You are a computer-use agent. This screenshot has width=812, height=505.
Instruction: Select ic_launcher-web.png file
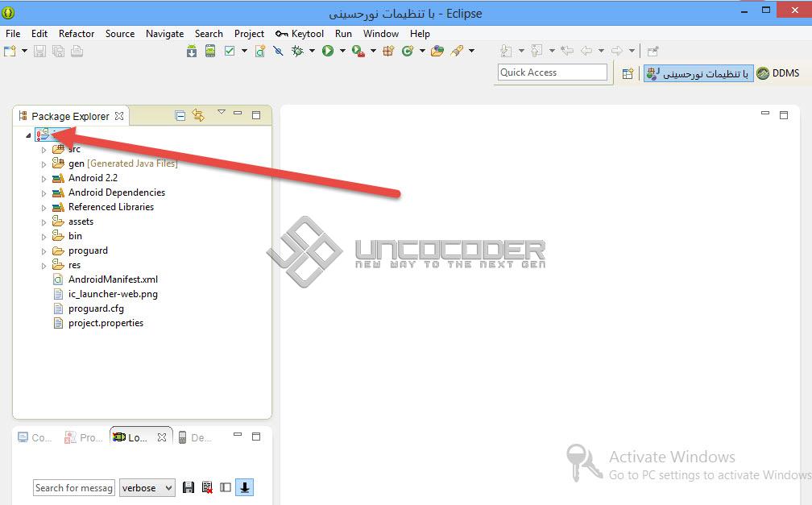point(113,294)
